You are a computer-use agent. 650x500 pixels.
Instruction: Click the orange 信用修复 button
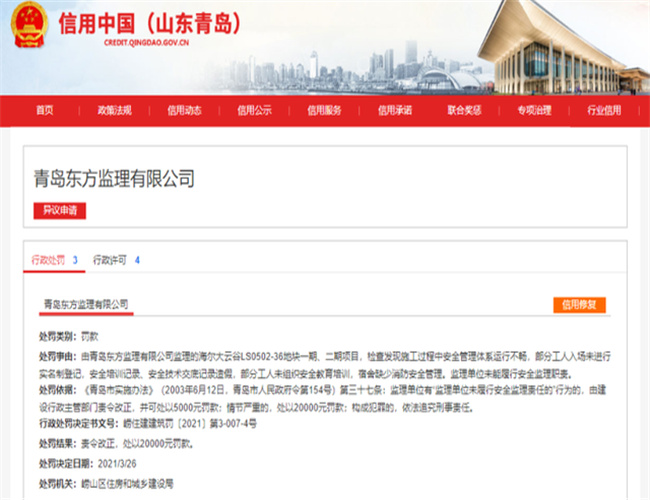click(579, 305)
